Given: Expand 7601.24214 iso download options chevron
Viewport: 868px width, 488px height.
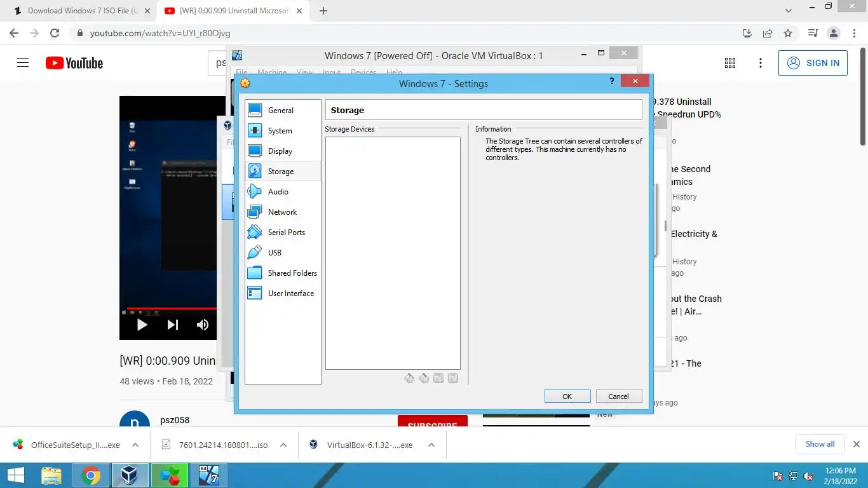Looking at the screenshot, I should click(x=283, y=445).
